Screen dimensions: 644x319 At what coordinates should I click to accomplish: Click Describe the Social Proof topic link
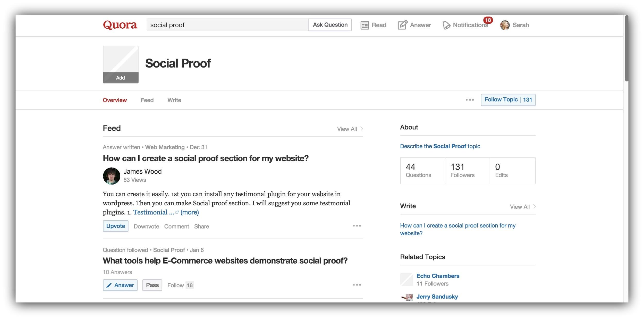pyautogui.click(x=440, y=146)
